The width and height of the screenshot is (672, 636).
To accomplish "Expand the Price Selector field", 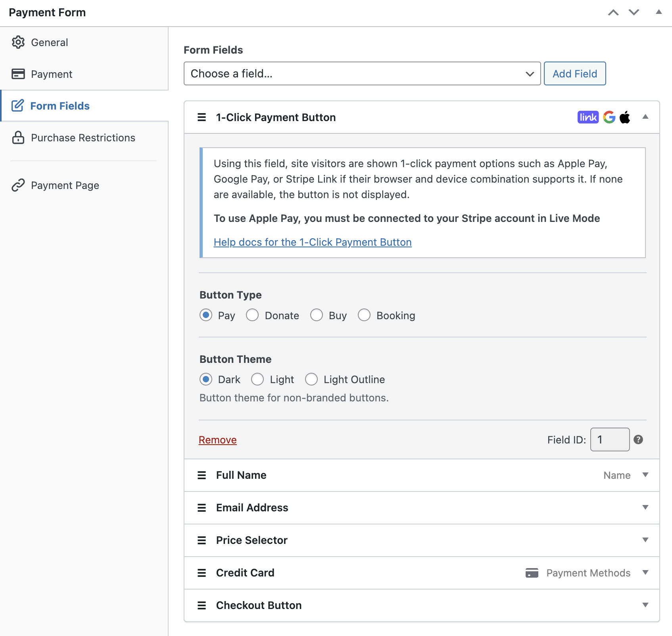I will pos(645,540).
